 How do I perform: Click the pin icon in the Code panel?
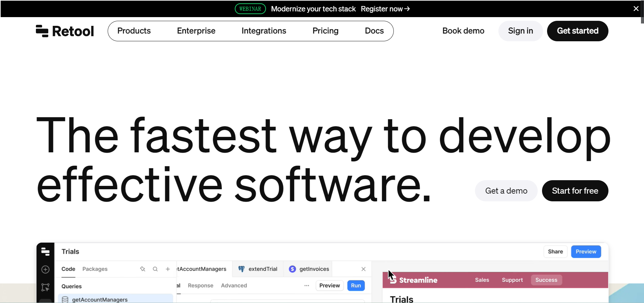coord(143,269)
